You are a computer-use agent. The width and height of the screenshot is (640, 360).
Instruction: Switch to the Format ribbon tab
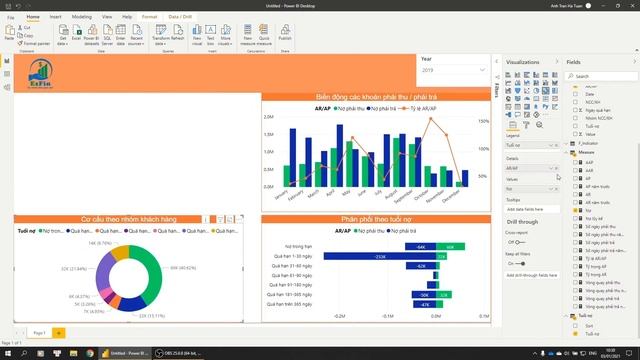pos(149,17)
